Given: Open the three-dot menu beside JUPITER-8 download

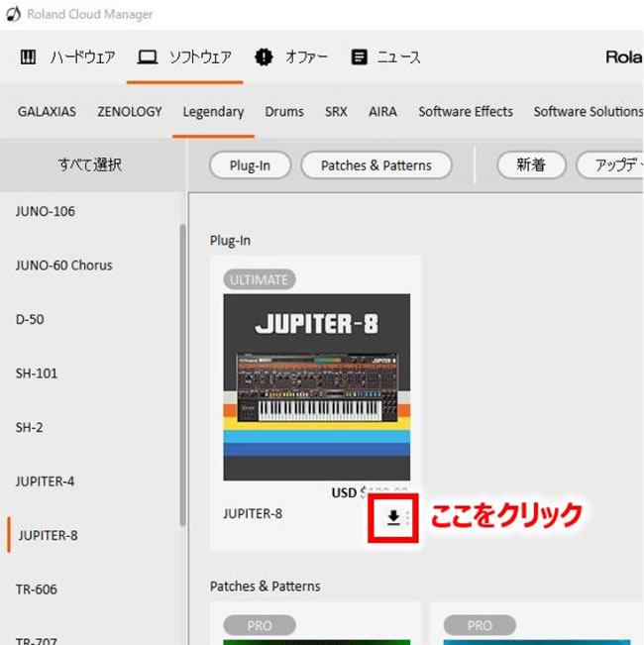Looking at the screenshot, I should tap(407, 518).
